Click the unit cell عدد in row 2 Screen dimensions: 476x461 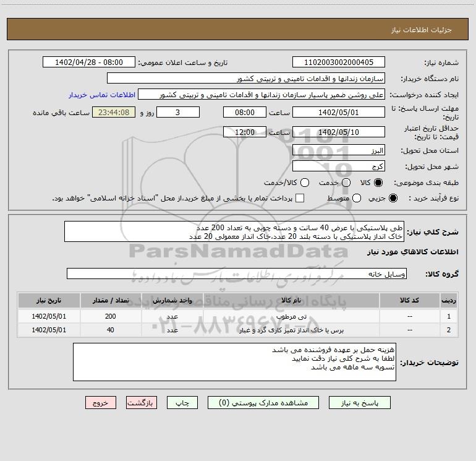point(172,330)
